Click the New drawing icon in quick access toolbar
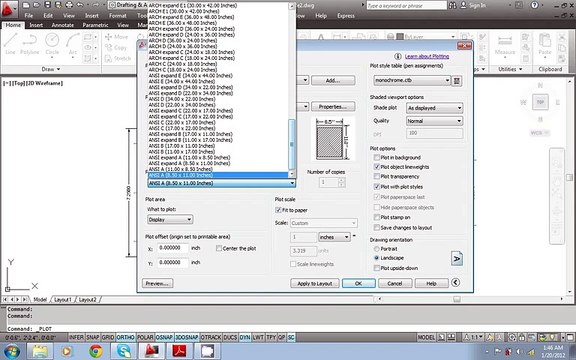 pos(25,5)
